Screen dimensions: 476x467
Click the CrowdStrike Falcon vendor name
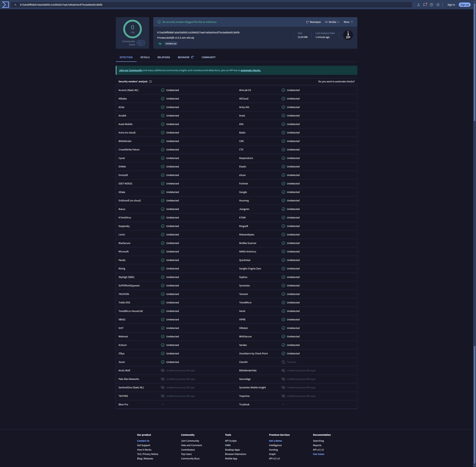coord(129,150)
